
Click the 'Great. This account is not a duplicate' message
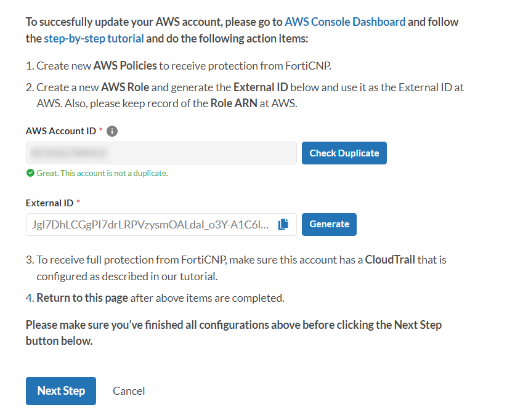coord(102,173)
